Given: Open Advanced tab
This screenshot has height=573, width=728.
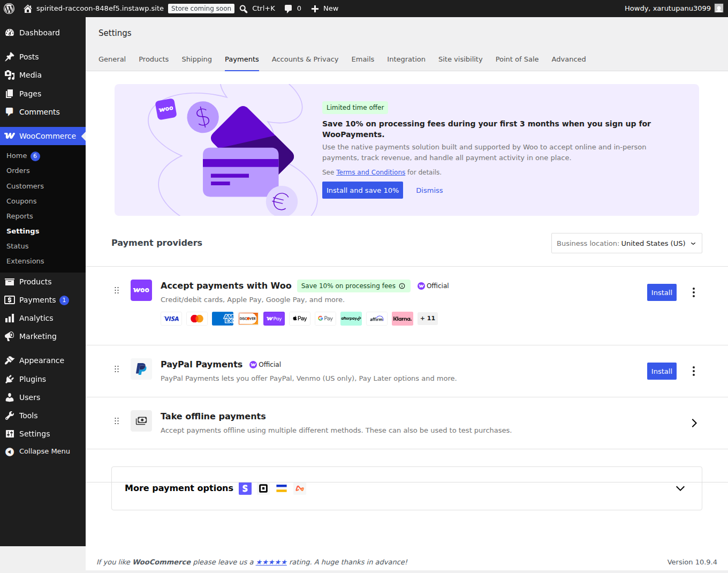Looking at the screenshot, I should pos(568,59).
